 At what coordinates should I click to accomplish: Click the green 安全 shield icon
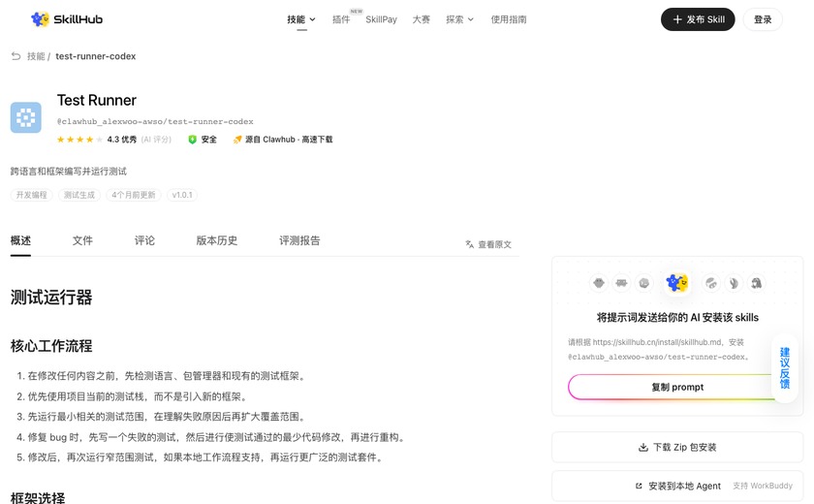pos(192,140)
